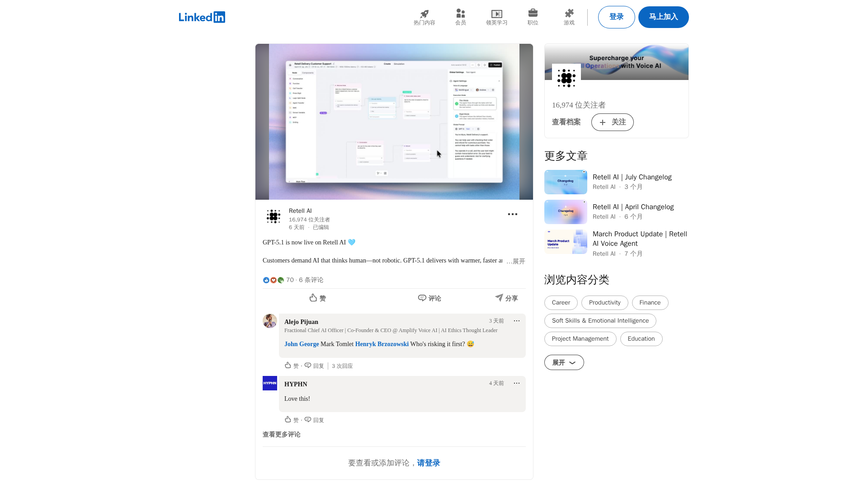This screenshot has height=488, width=868.
Task: Expand the categories with 展开 chevron
Action: coord(564,362)
